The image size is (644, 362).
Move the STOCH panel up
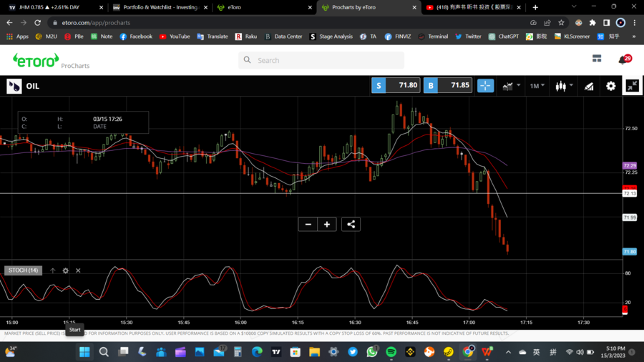(x=53, y=270)
